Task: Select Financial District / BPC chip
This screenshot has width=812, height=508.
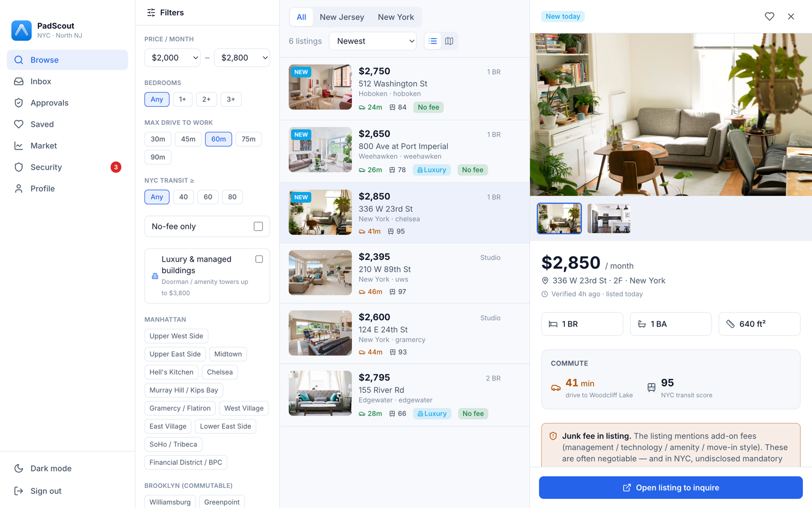Action: click(x=186, y=462)
